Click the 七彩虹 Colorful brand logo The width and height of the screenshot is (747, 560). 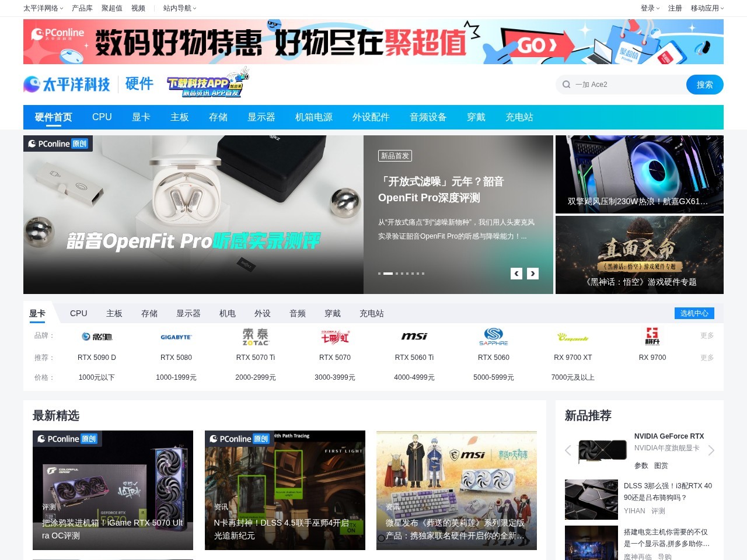(335, 337)
